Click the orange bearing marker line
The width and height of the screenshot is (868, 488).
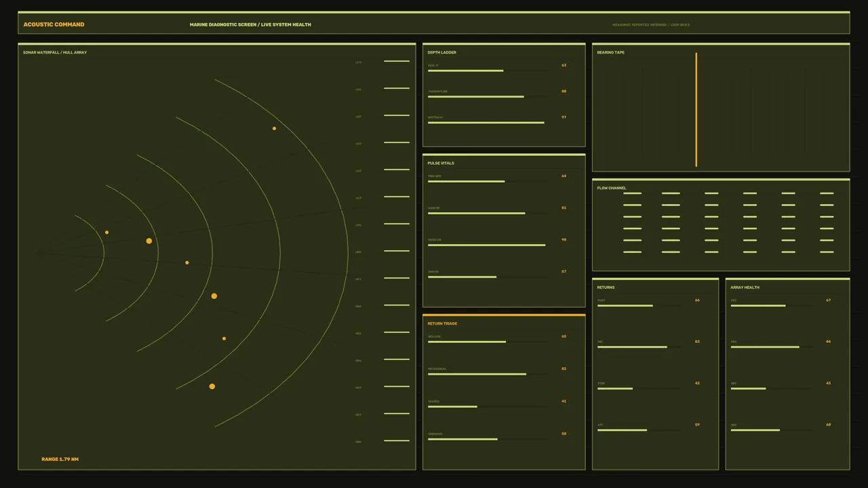point(696,109)
